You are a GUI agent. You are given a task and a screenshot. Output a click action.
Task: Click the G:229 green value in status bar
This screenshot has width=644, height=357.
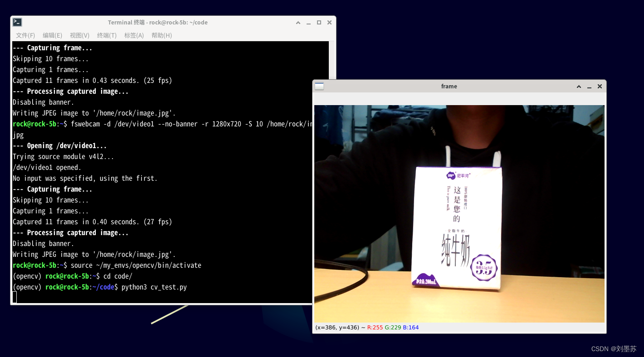[393, 327]
